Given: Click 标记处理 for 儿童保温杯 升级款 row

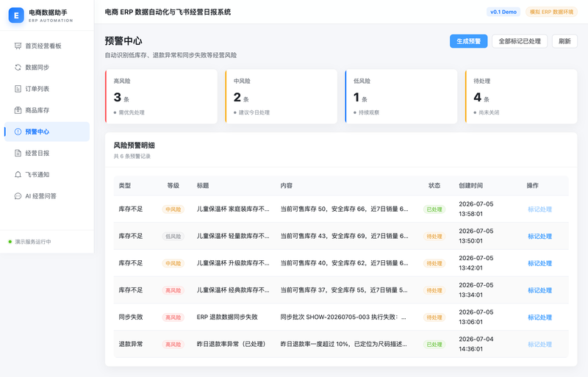Looking at the screenshot, I should tap(539, 263).
